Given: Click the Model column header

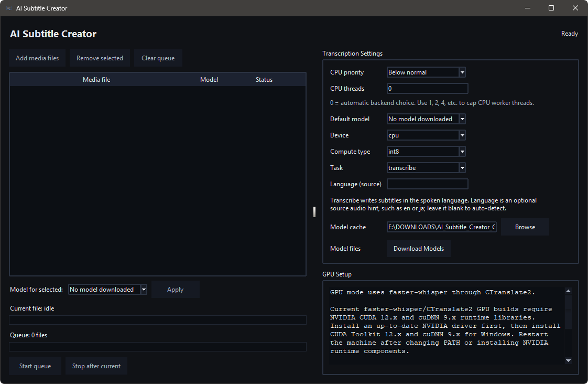Looking at the screenshot, I should [209, 80].
